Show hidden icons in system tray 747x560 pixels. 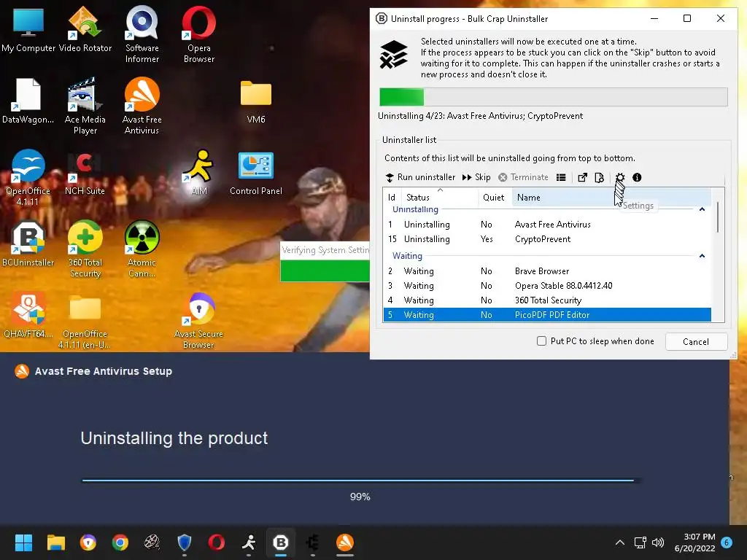[x=620, y=542]
